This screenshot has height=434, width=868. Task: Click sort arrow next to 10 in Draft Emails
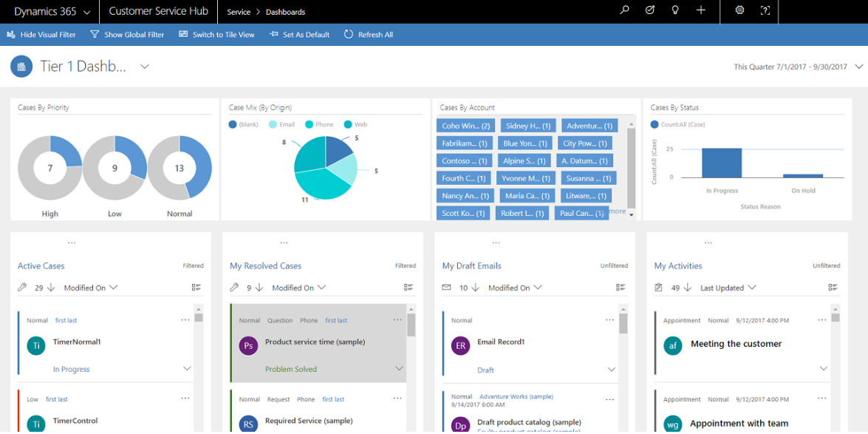(475, 288)
